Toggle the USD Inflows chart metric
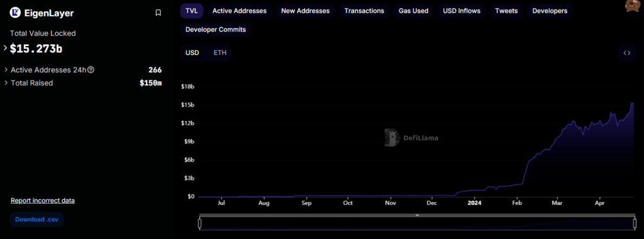This screenshot has width=644, height=239. [462, 11]
